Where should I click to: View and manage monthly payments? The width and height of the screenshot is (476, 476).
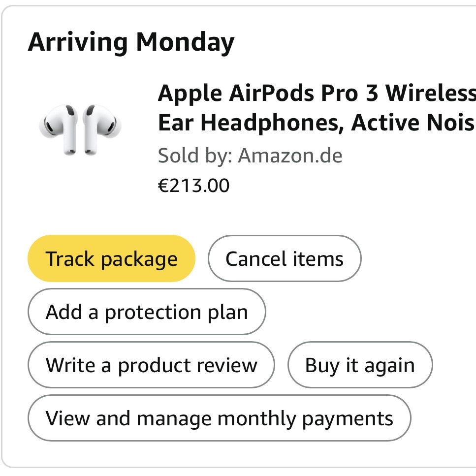point(219,418)
